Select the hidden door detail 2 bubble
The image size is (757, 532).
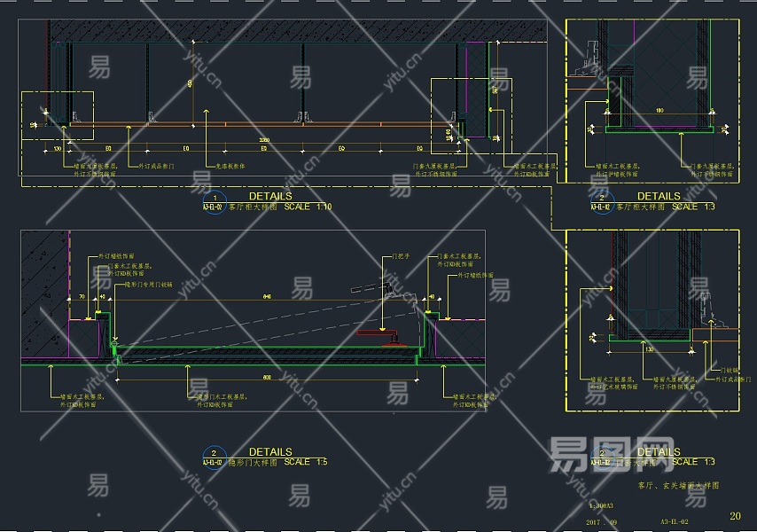(x=215, y=458)
